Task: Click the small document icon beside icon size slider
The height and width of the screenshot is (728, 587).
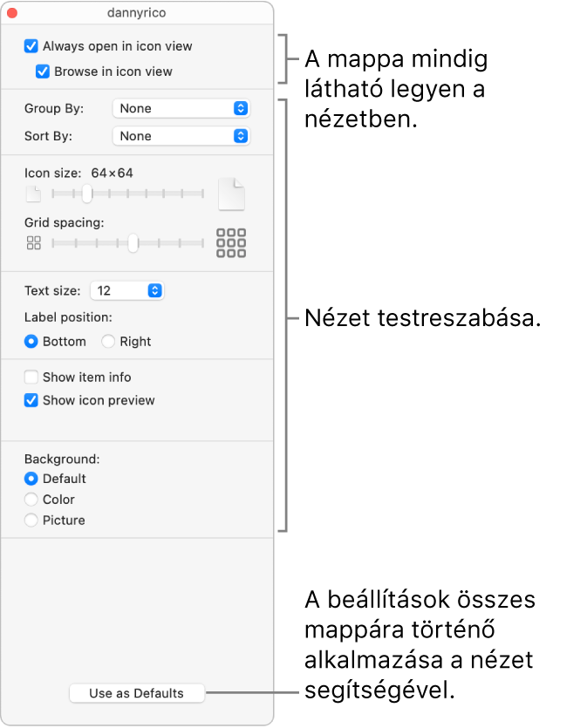Action: click(32, 194)
